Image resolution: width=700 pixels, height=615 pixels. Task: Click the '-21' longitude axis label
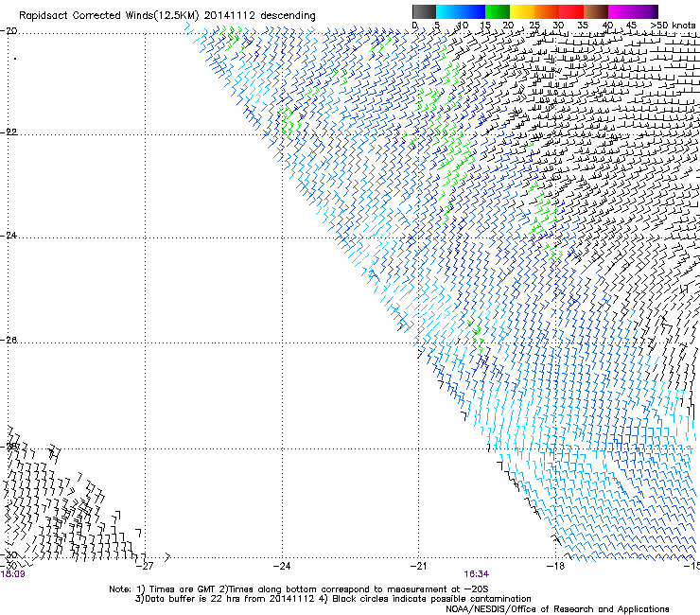(x=418, y=567)
